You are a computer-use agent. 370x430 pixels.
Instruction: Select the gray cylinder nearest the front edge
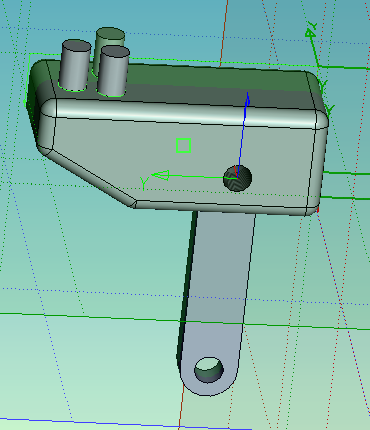(113, 71)
